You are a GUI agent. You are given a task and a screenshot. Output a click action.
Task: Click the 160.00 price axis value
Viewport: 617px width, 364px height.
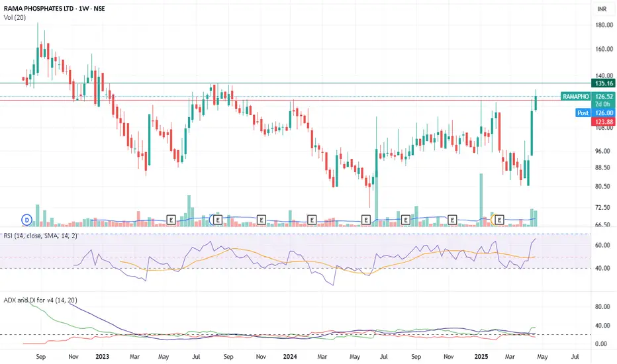coord(604,49)
